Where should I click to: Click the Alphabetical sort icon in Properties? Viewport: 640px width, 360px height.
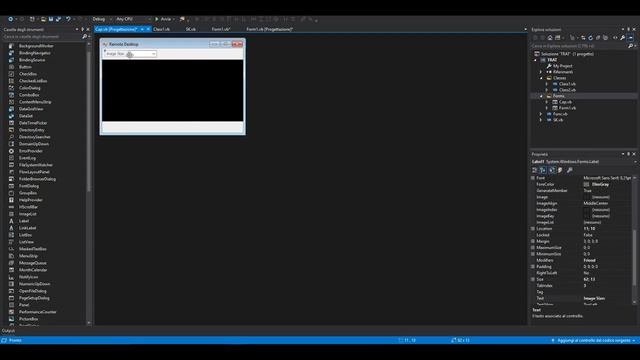pyautogui.click(x=543, y=170)
